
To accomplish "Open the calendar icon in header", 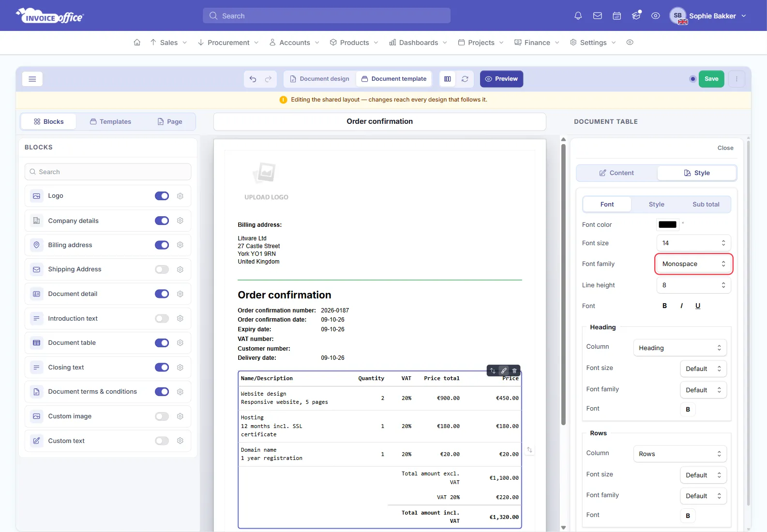I will pos(617,16).
